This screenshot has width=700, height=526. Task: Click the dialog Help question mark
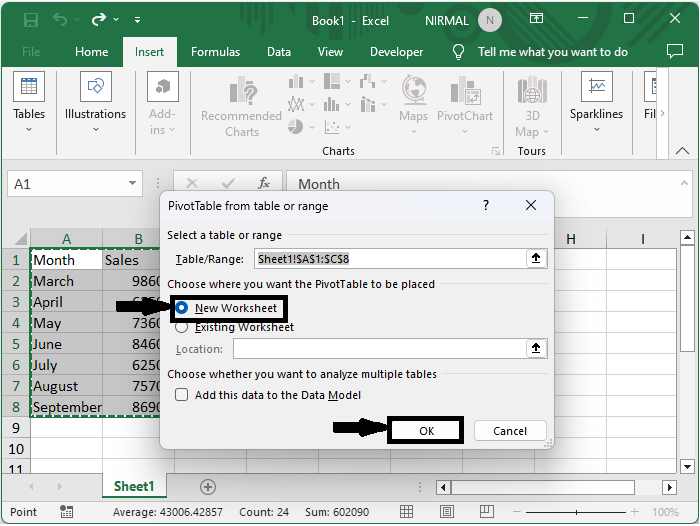[x=486, y=205]
